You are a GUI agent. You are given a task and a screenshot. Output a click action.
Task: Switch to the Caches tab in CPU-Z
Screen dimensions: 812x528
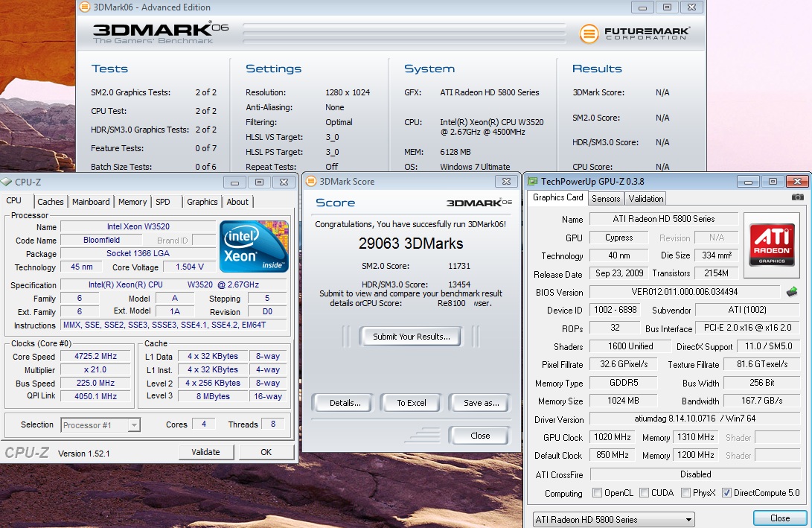tap(50, 202)
